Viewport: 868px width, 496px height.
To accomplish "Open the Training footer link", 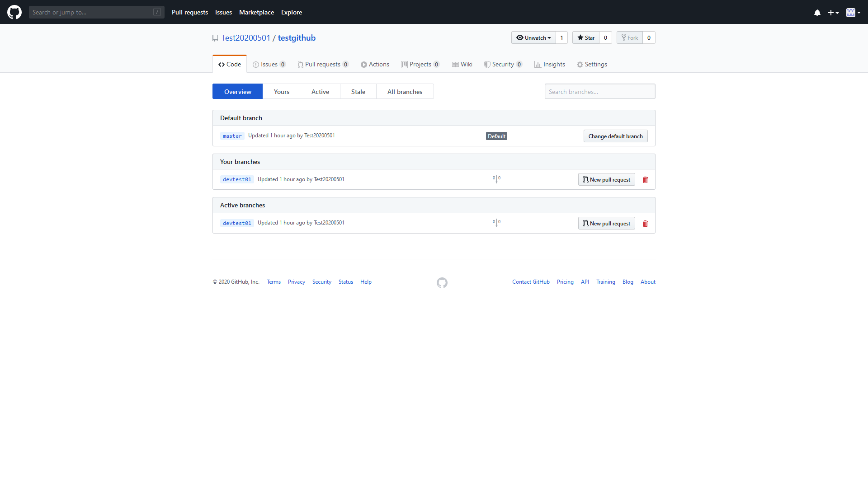I will point(606,282).
